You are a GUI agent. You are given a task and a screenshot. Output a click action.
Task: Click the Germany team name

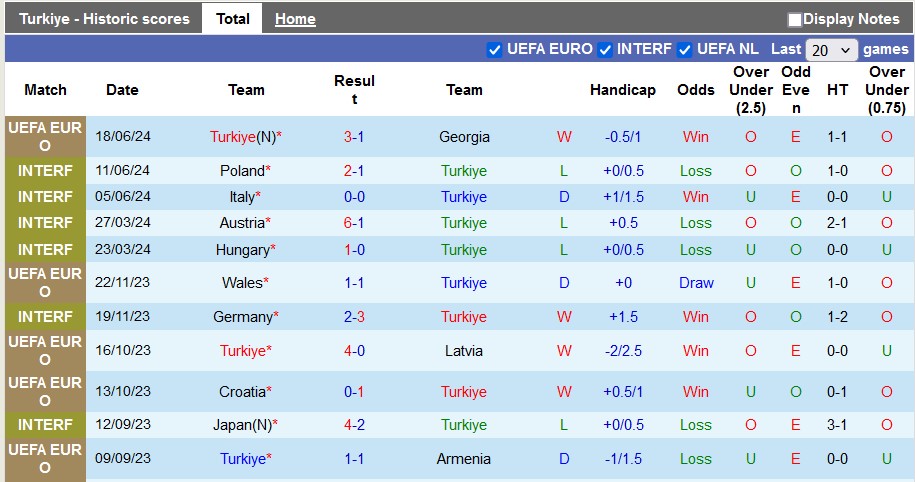[x=243, y=317]
